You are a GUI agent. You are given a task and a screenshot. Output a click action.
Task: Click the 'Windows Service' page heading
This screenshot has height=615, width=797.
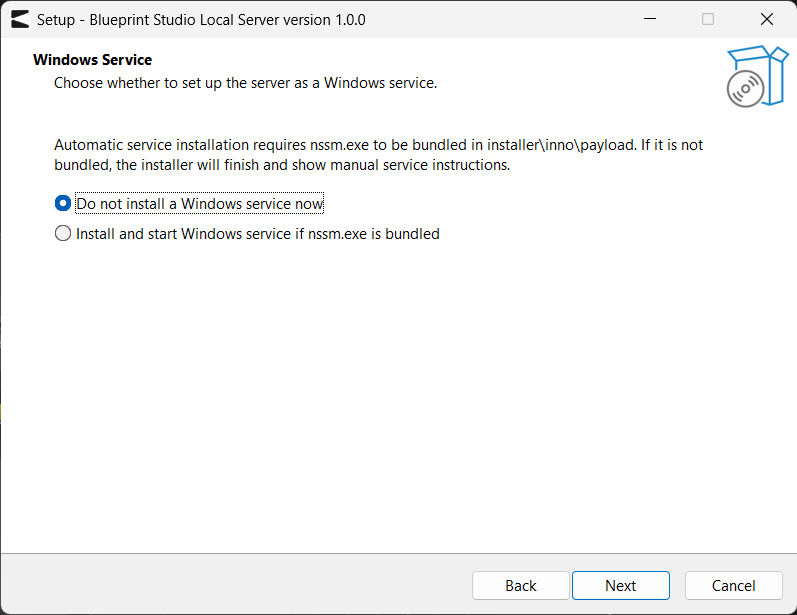tap(93, 59)
